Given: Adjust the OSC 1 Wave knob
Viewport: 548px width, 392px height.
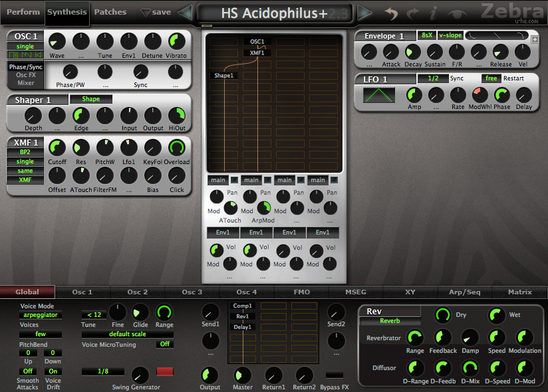Looking at the screenshot, I should point(57,42).
